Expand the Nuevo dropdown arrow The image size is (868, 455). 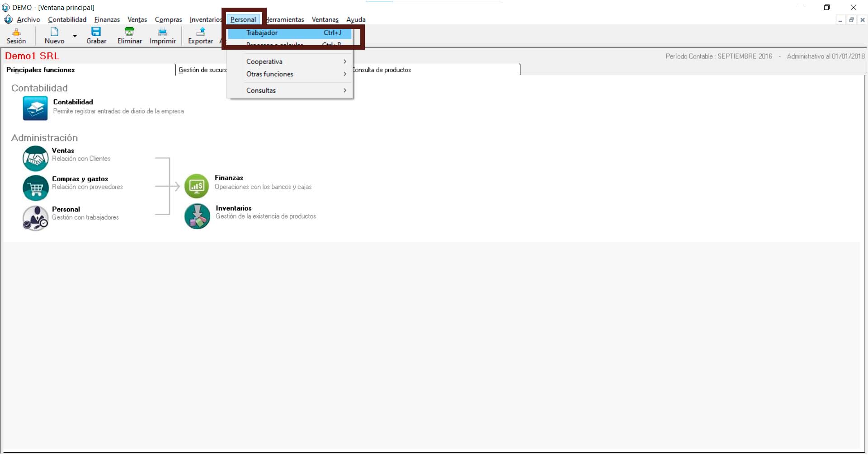tap(75, 36)
